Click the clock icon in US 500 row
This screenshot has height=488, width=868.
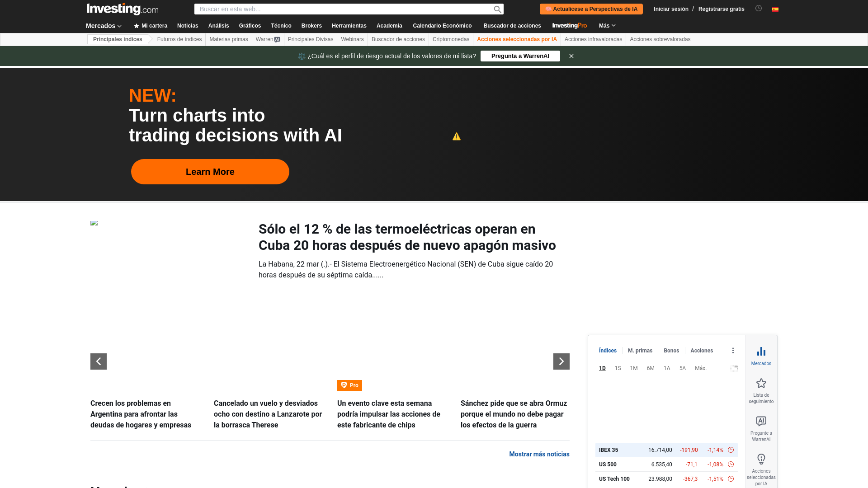pyautogui.click(x=731, y=465)
